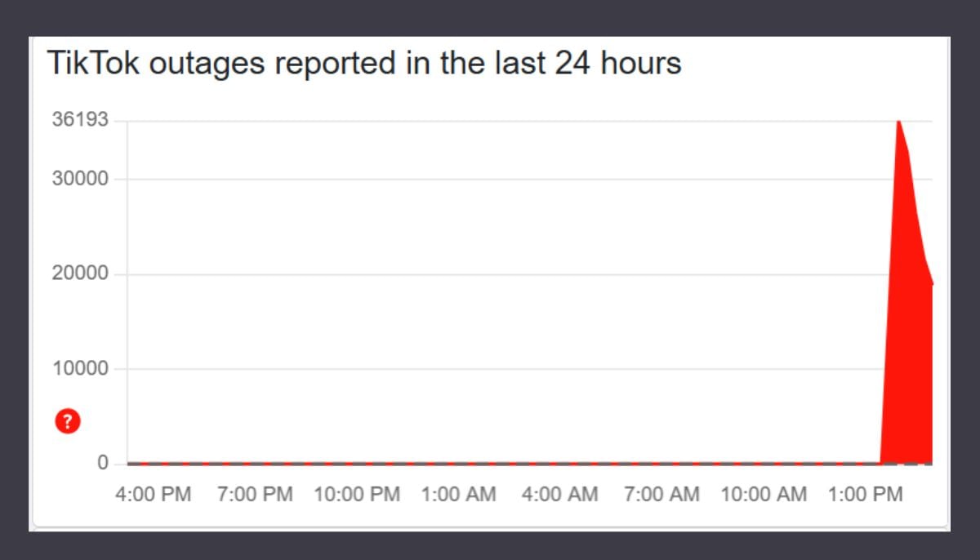
Task: Click the 10:00 PM time label
Action: [358, 495]
